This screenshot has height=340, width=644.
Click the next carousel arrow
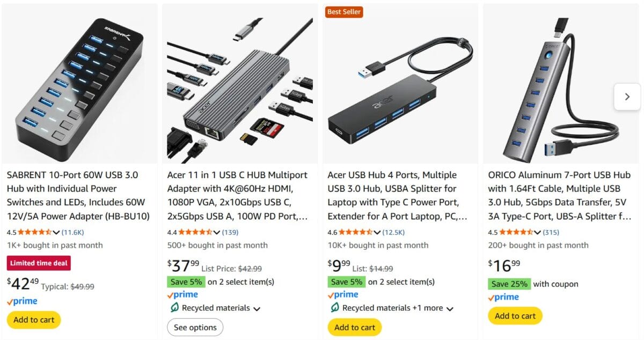(x=627, y=97)
